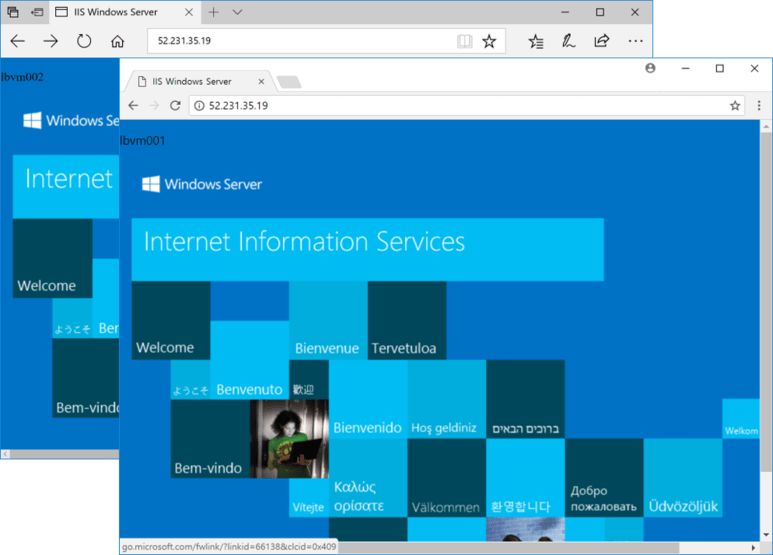This screenshot has height=555, width=773.
Task: Close the IIS Windows Server Edge tab
Action: point(188,13)
